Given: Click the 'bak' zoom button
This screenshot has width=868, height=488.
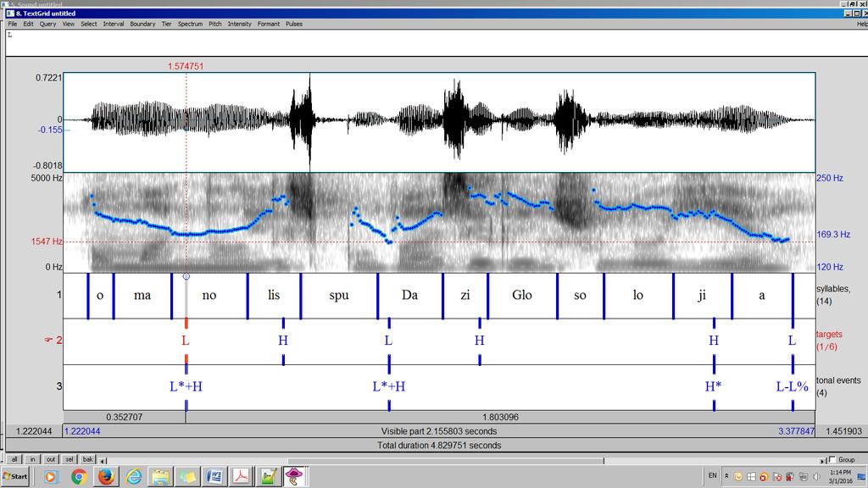Looking at the screenshot, I should 87,459.
